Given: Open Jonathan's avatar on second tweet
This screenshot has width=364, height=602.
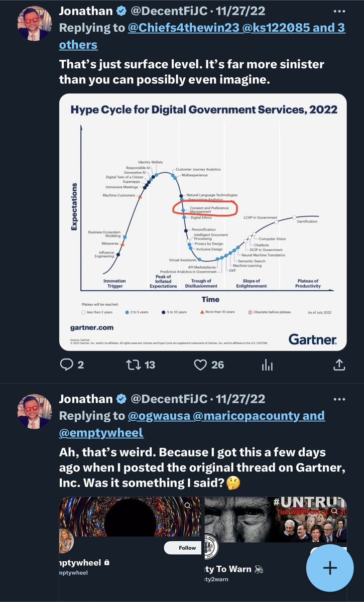Looking at the screenshot, I should (35, 411).
